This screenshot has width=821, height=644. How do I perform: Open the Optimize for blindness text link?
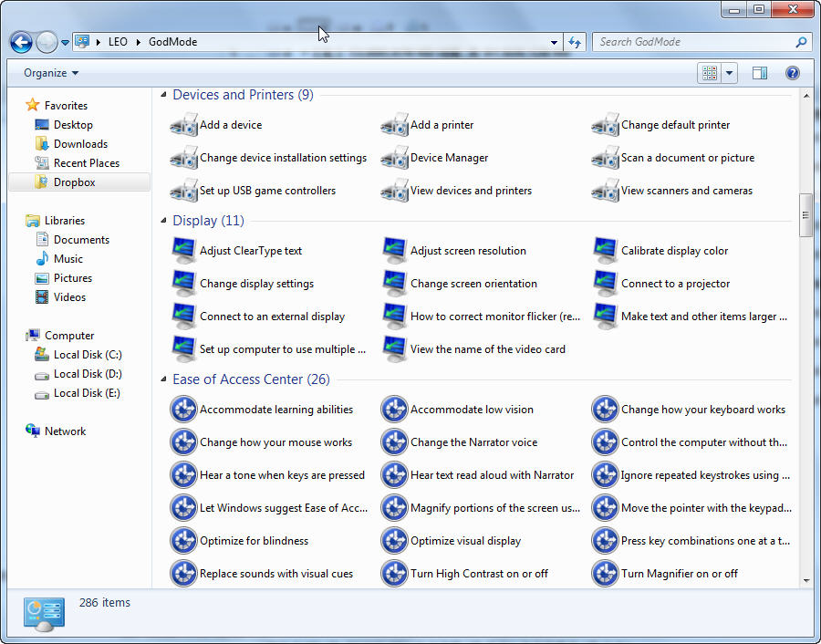point(254,541)
